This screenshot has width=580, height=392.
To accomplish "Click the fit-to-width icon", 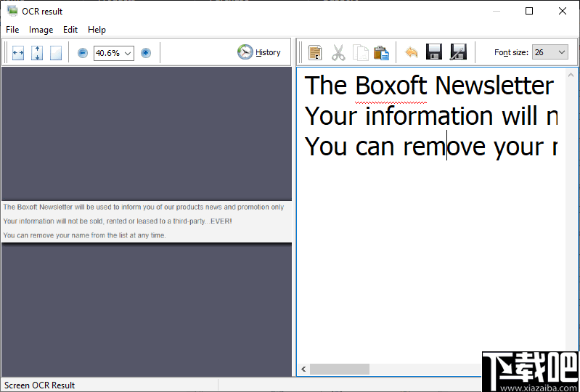I will (x=18, y=53).
